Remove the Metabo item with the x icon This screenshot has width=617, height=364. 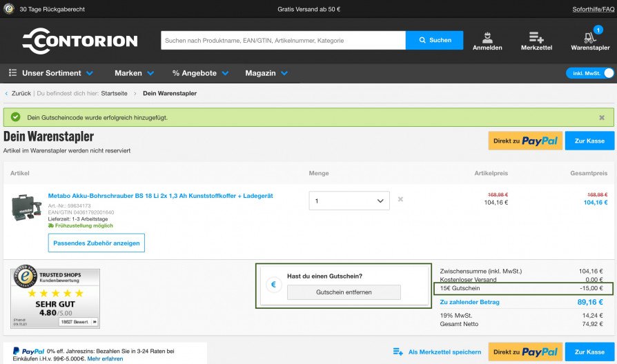(x=400, y=199)
